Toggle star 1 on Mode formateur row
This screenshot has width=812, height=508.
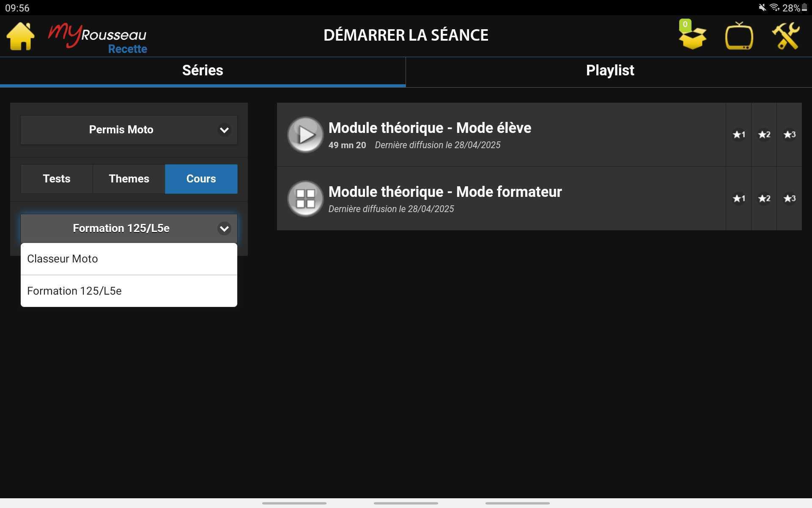(738, 199)
